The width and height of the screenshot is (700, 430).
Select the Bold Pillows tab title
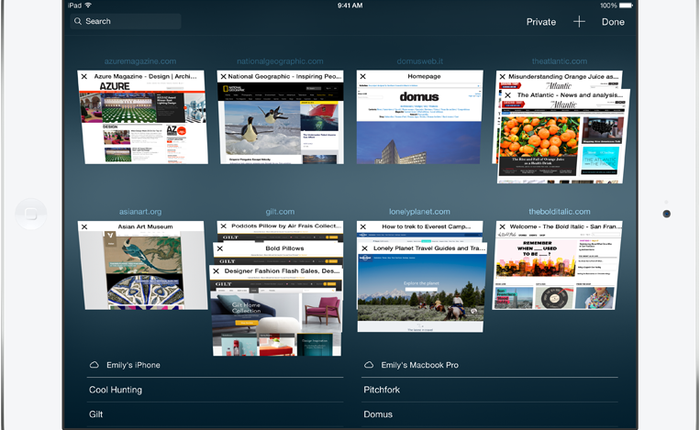pos(285,248)
